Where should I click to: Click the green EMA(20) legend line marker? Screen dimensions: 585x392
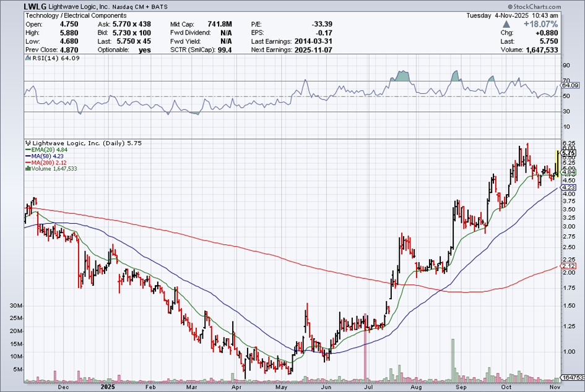coord(28,150)
